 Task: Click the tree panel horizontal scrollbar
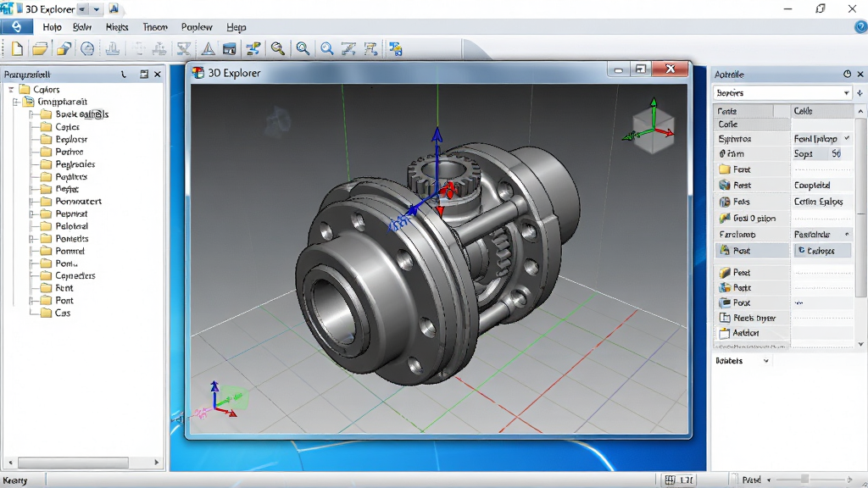pos(73,462)
